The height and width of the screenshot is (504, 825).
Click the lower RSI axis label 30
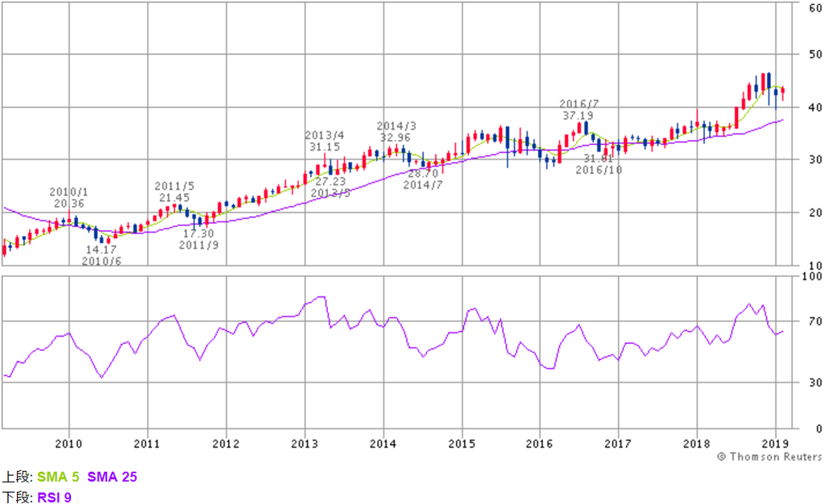(x=815, y=382)
